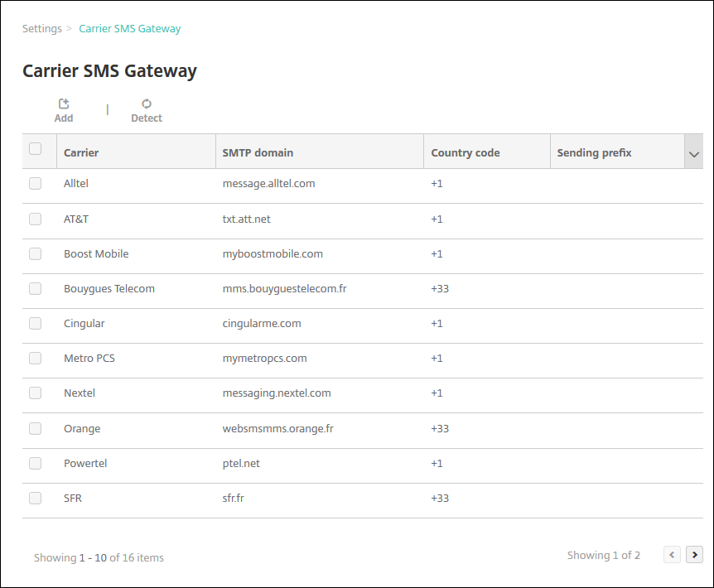Viewport: 714px width, 588px height.
Task: Tick the Orange carrier checkbox
Action: [35, 428]
